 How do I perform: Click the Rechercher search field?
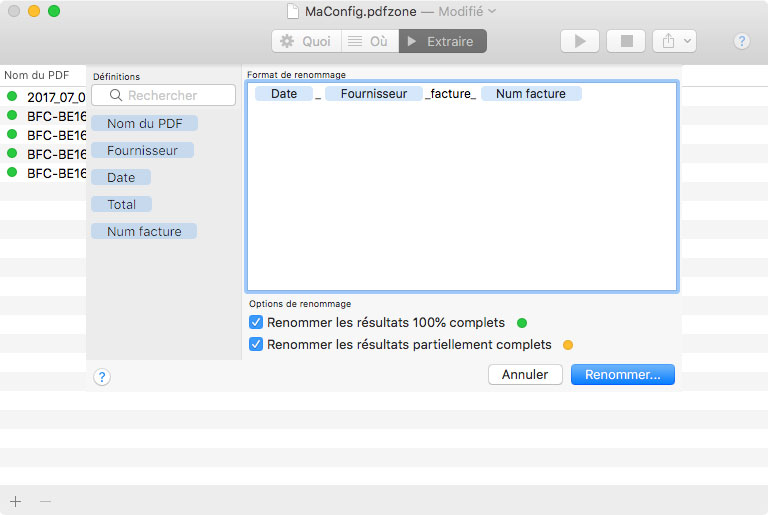[164, 95]
